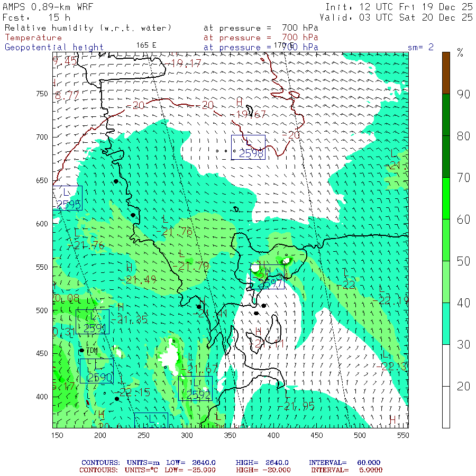Click the color bar segment between 70 and 80

(446, 157)
